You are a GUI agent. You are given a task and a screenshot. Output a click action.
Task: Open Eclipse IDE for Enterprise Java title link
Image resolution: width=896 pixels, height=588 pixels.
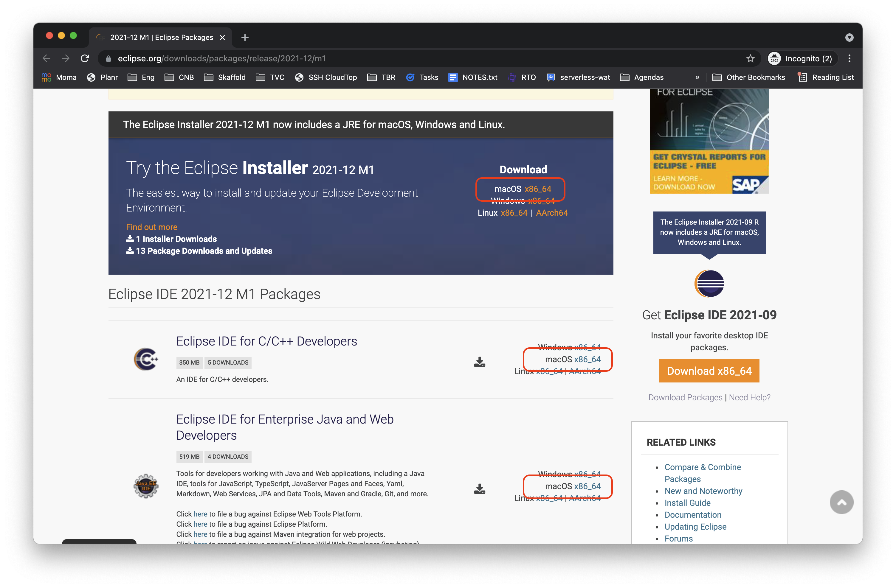[285, 427]
